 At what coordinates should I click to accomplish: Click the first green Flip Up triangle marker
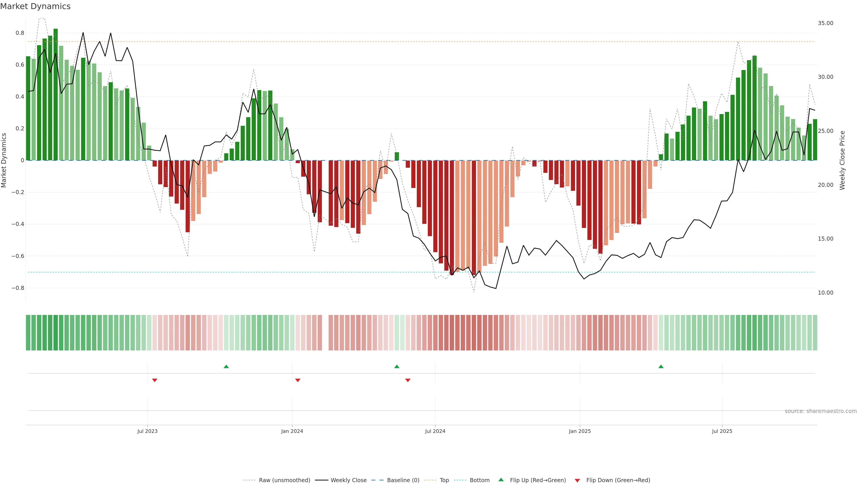point(226,366)
